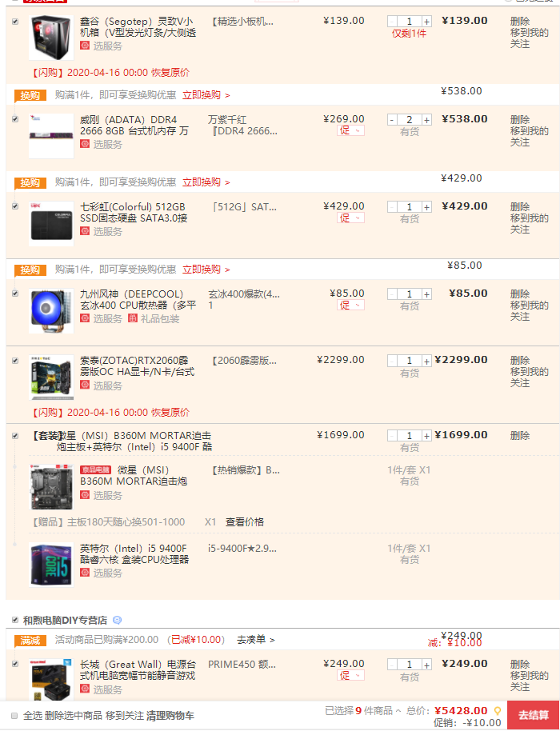Screen dimensions: 560x731
Task: Open 选服务 icon under DEEPCOOL cooler
Action: [x=84, y=318]
